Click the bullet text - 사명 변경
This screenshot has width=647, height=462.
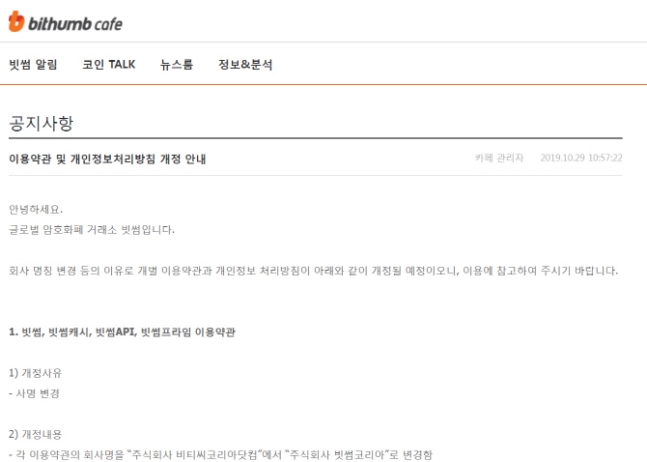tap(34, 394)
